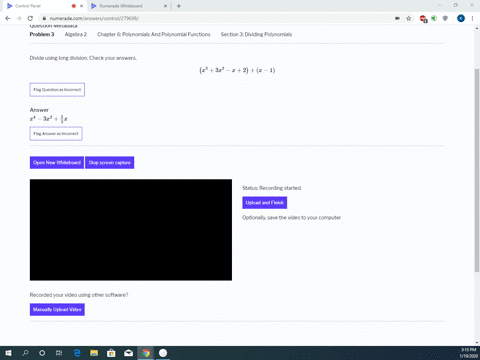
Task: Open the red extension icon with the badge
Action: point(423,19)
